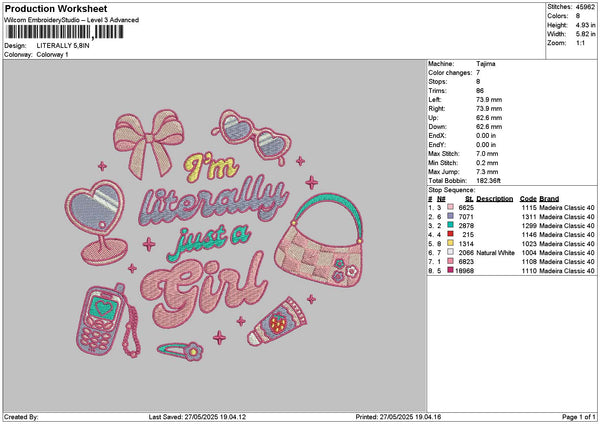Click the code 1023 cell
The width and height of the screenshot is (600, 424).
pos(529,244)
